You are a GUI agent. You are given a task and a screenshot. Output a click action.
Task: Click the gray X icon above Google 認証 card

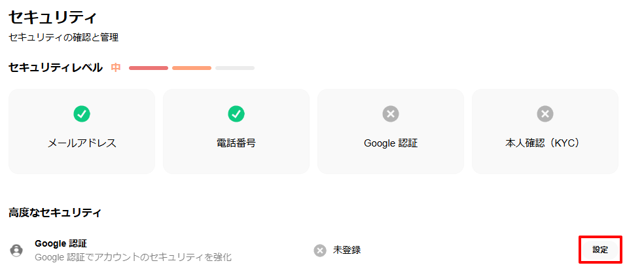(391, 114)
